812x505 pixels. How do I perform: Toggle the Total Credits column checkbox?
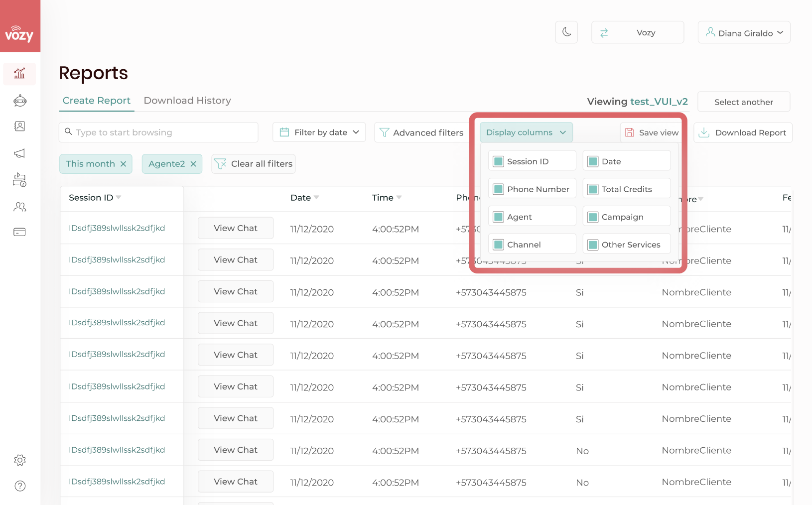[593, 189]
